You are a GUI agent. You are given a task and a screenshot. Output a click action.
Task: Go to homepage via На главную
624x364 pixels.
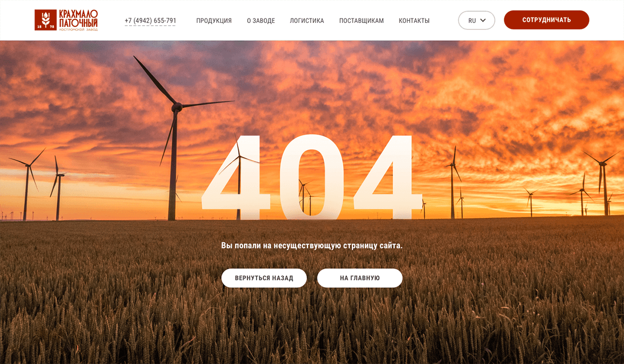click(360, 278)
